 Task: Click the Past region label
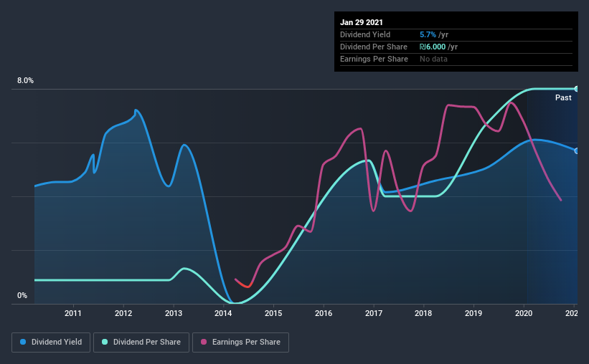pyautogui.click(x=563, y=97)
